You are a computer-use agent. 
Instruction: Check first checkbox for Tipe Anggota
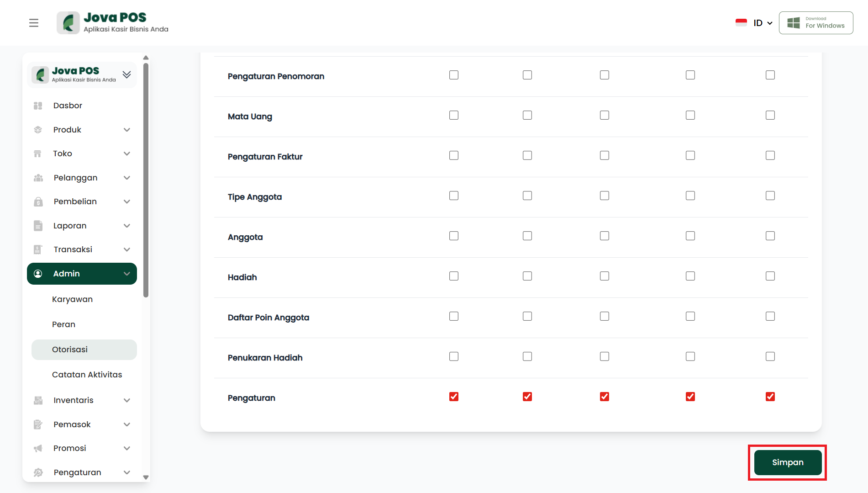(x=453, y=196)
